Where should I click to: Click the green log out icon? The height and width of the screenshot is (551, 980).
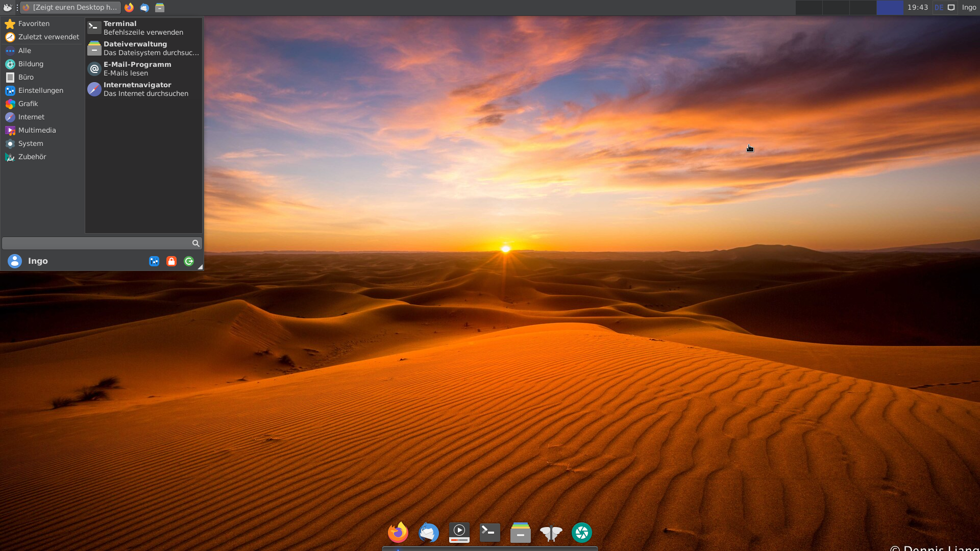(x=189, y=261)
